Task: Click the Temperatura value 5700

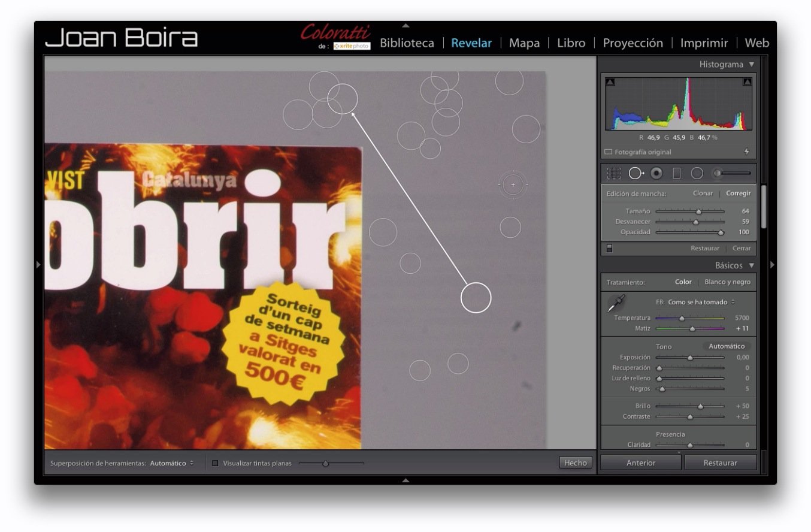Action: 742,318
